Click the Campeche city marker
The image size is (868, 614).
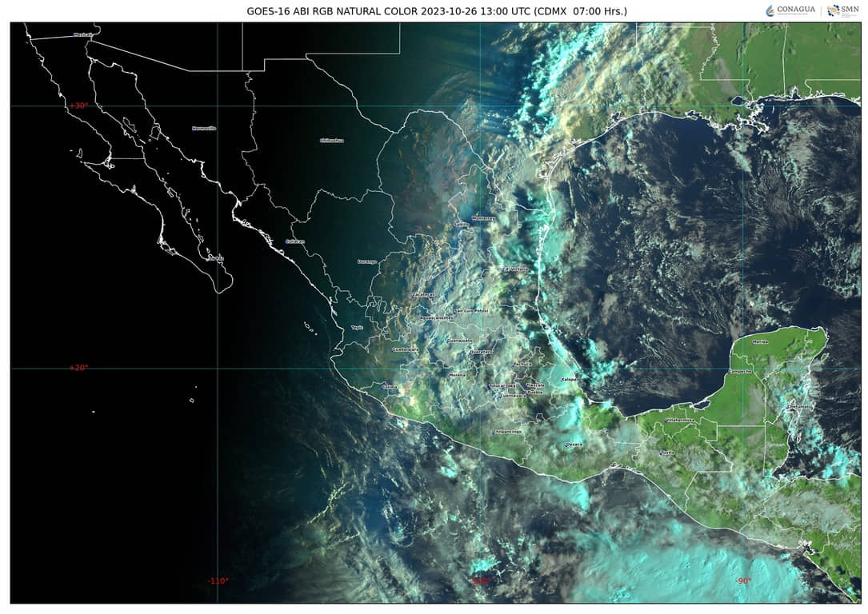[x=739, y=372]
